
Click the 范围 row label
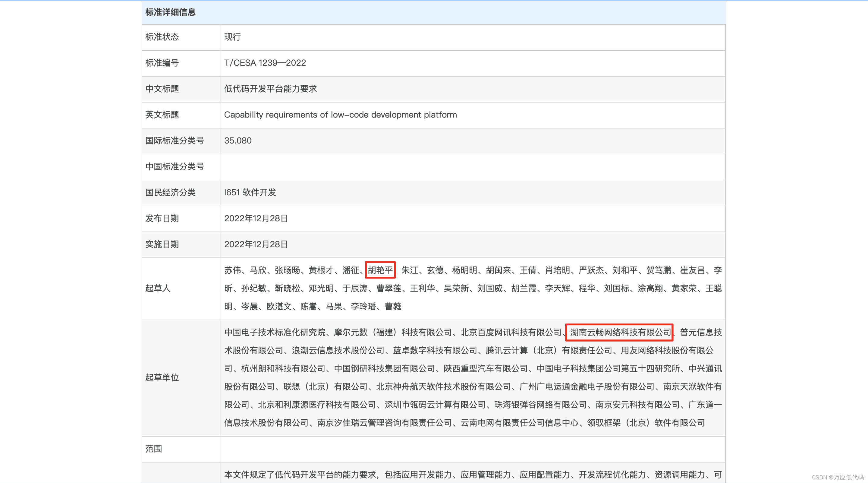click(154, 449)
